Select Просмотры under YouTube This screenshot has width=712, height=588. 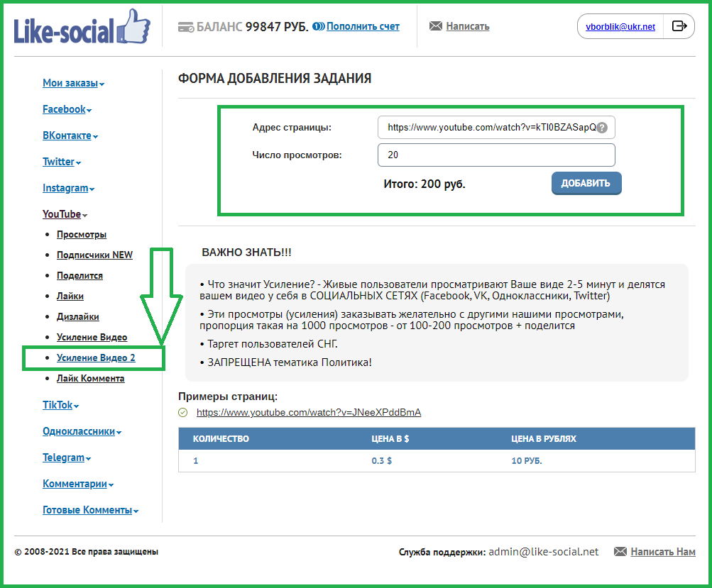[x=82, y=235]
